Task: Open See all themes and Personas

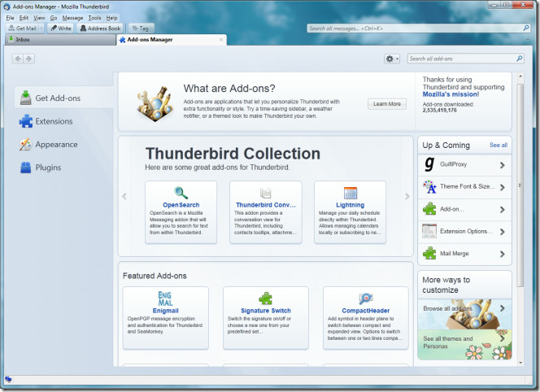Action: [464, 344]
